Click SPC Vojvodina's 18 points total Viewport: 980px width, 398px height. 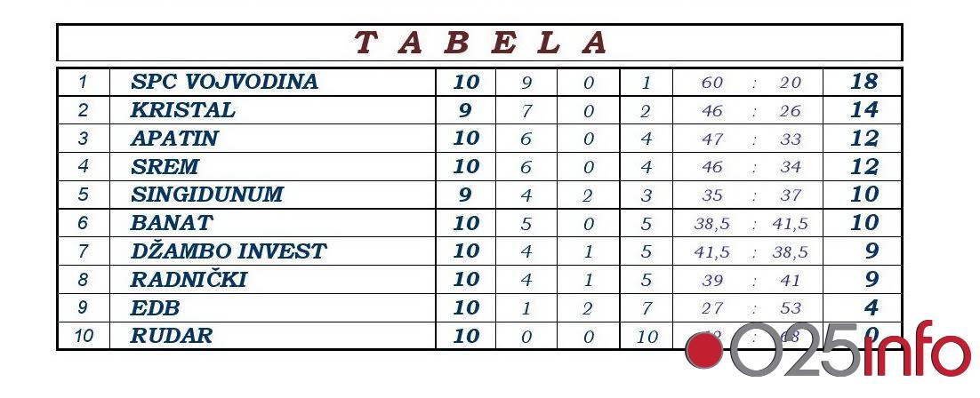click(864, 83)
